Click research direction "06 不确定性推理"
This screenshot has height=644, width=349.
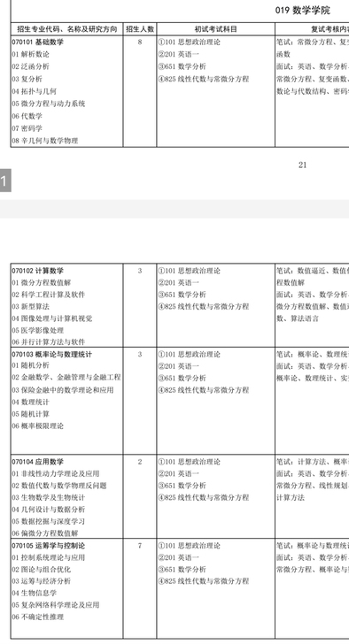pyautogui.click(x=38, y=617)
